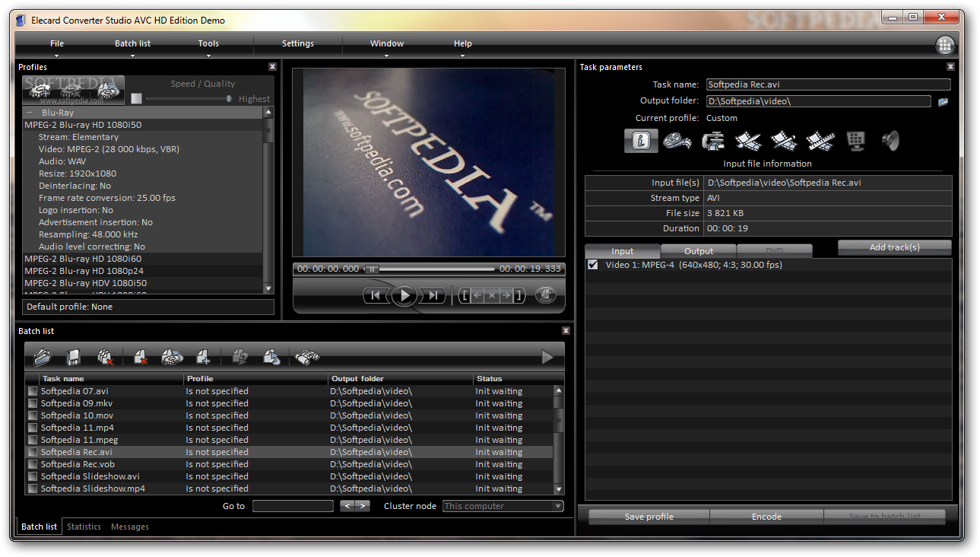Search the batch list with the binoculars icon
This screenshot has width=980, height=557.
click(307, 356)
